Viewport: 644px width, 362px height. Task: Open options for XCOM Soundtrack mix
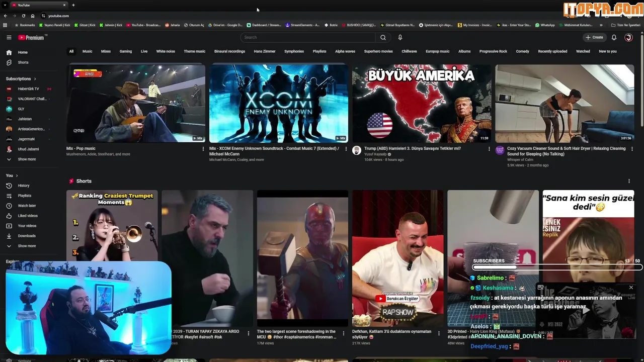click(346, 149)
